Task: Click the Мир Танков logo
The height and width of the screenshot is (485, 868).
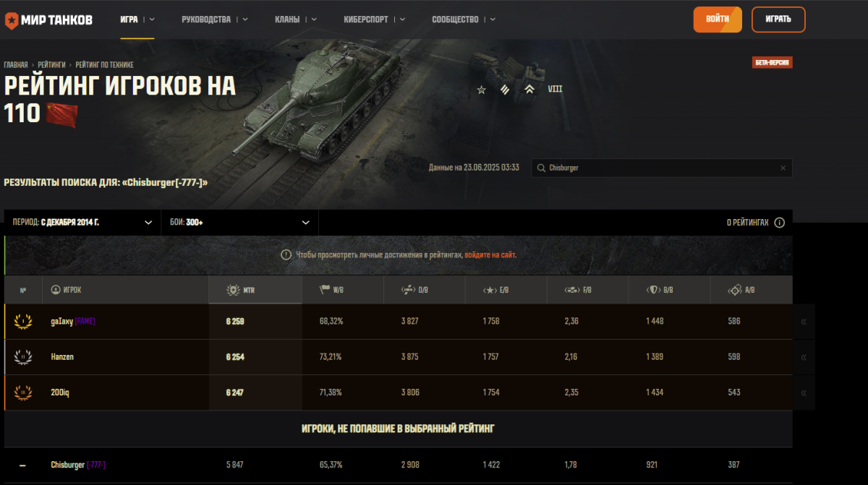Action: coord(48,20)
